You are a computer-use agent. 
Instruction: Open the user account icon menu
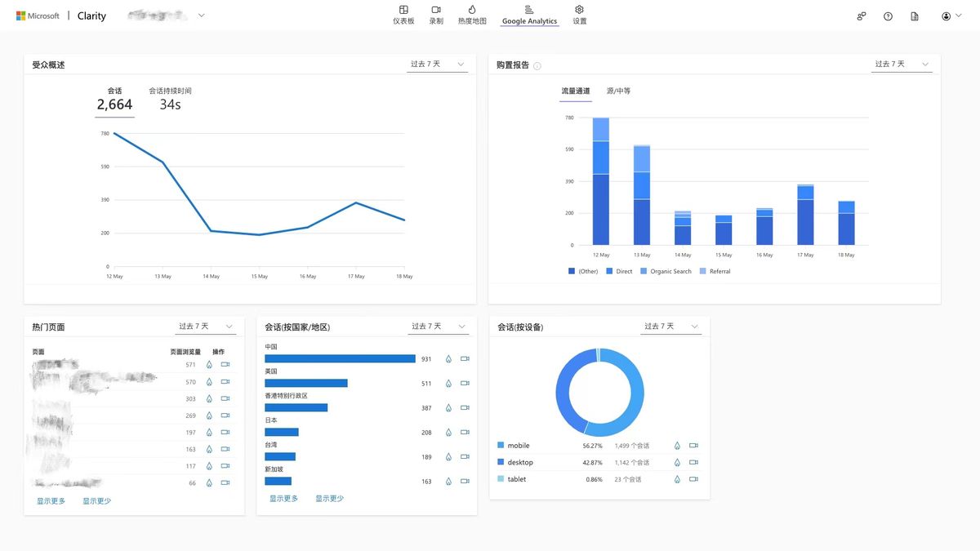(951, 16)
